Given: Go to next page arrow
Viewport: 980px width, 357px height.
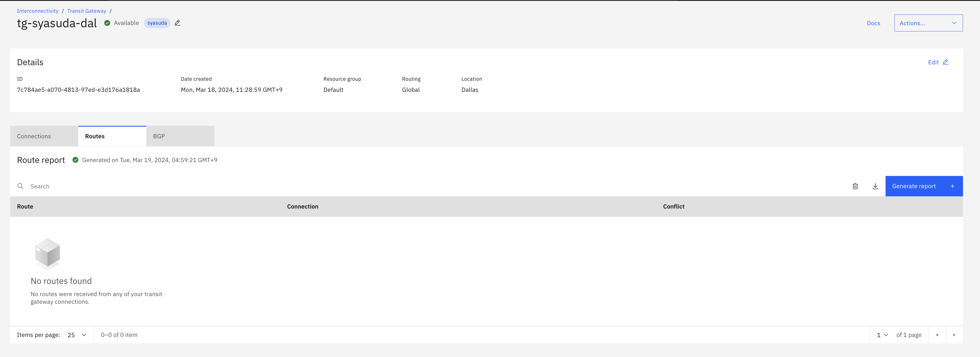Looking at the screenshot, I should click(954, 335).
